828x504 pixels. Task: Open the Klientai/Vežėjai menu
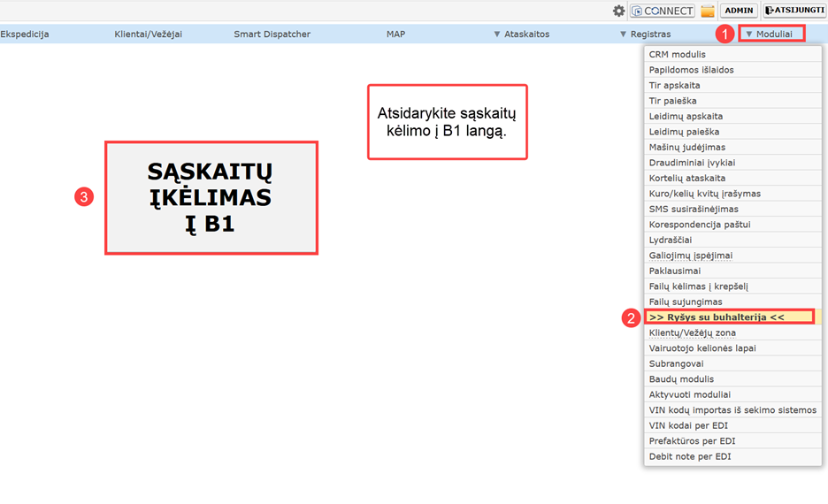[x=149, y=34]
